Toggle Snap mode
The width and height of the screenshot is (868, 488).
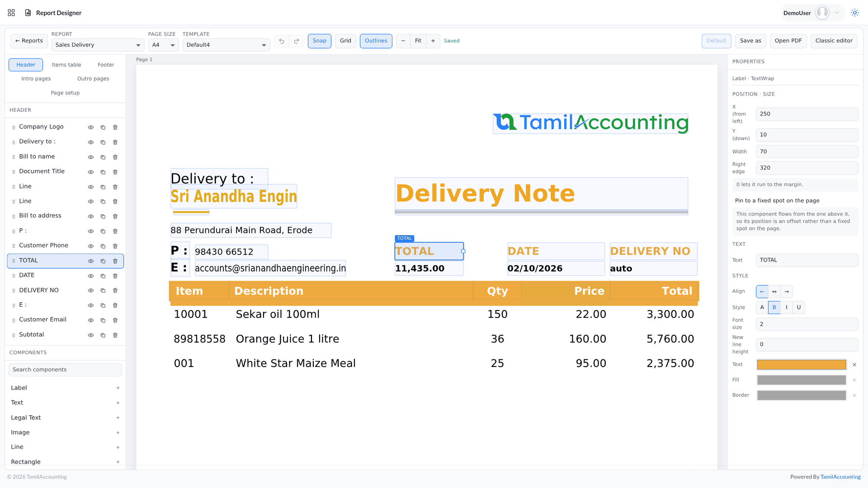[320, 41]
